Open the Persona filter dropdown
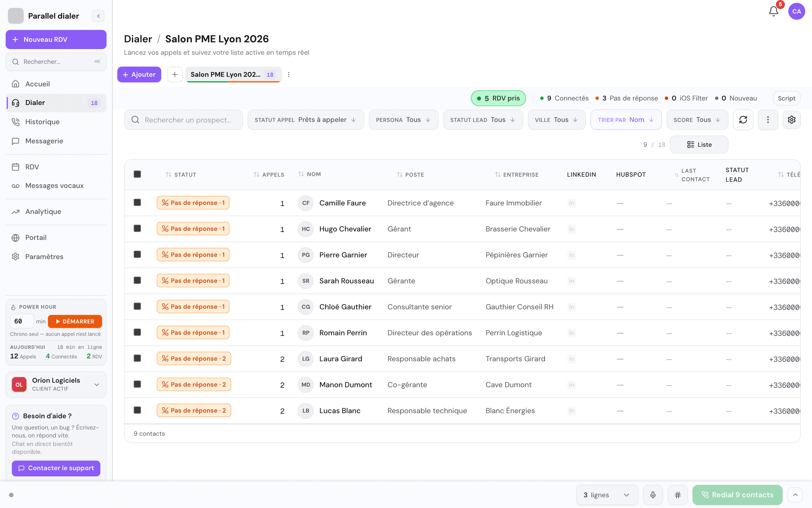 403,120
